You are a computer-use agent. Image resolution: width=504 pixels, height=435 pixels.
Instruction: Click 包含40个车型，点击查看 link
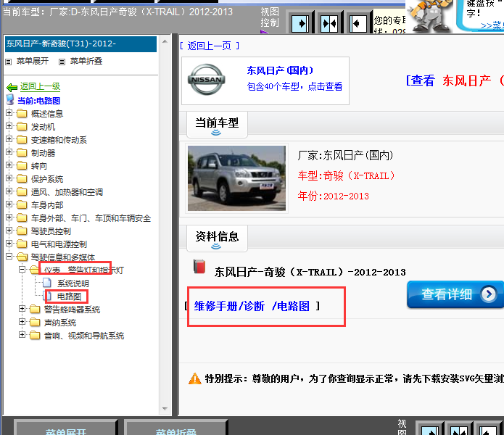click(x=294, y=86)
